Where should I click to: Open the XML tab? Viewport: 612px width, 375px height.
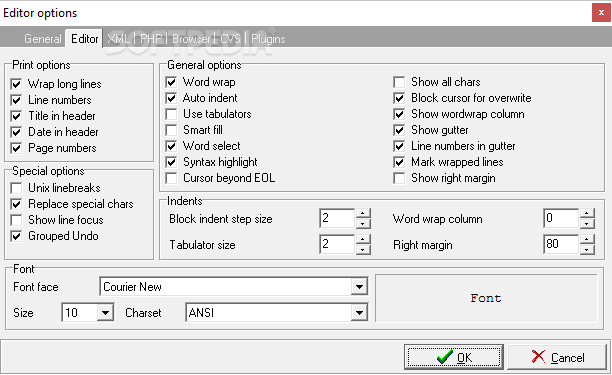click(x=118, y=39)
